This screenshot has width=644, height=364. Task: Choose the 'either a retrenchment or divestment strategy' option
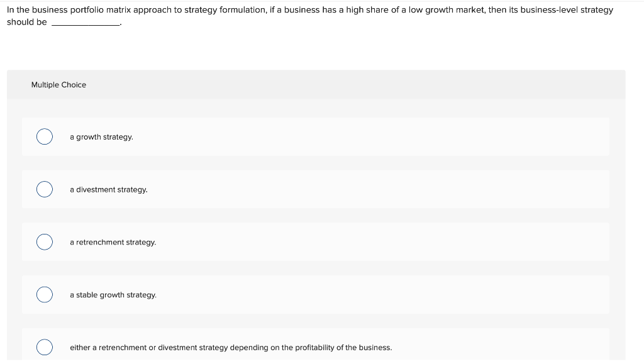coord(231,347)
